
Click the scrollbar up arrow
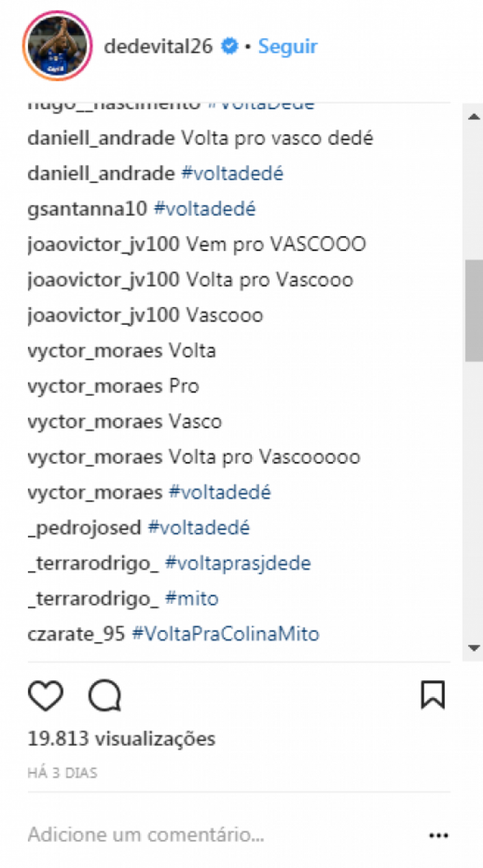pyautogui.click(x=474, y=116)
